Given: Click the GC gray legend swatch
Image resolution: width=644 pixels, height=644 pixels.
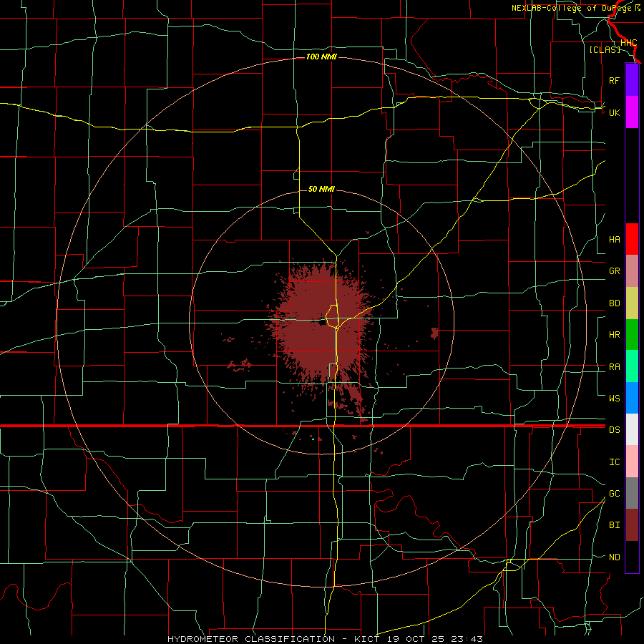Looking at the screenshot, I should coord(632,493).
